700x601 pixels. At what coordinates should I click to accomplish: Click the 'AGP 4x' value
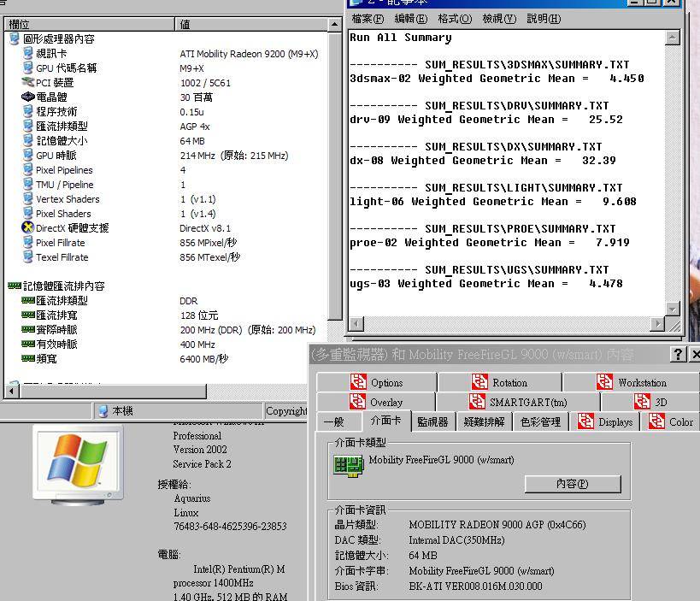(195, 127)
